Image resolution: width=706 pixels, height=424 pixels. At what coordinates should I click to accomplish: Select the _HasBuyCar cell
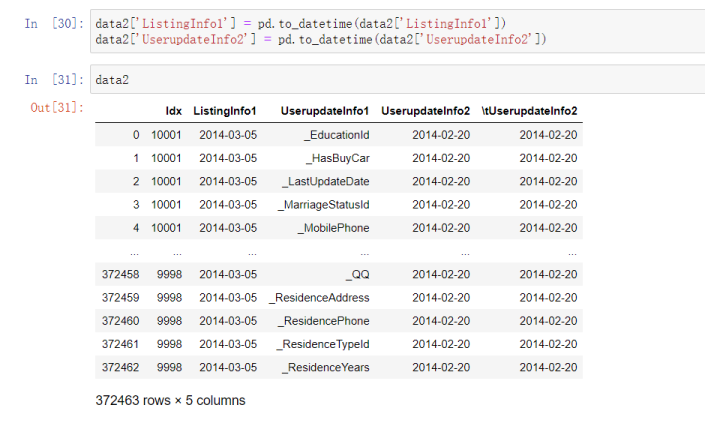[x=338, y=158]
